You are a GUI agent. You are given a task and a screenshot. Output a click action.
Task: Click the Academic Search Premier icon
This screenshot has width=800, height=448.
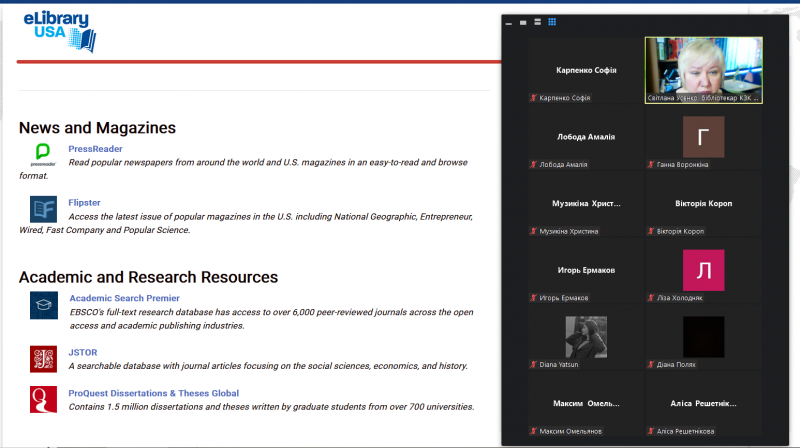point(44,305)
